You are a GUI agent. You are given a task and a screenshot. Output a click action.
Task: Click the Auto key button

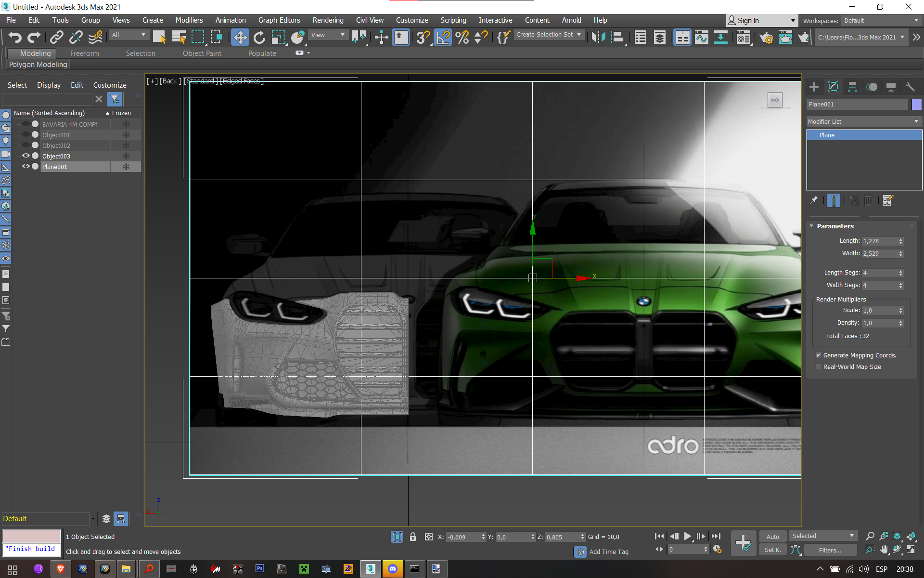pyautogui.click(x=772, y=537)
